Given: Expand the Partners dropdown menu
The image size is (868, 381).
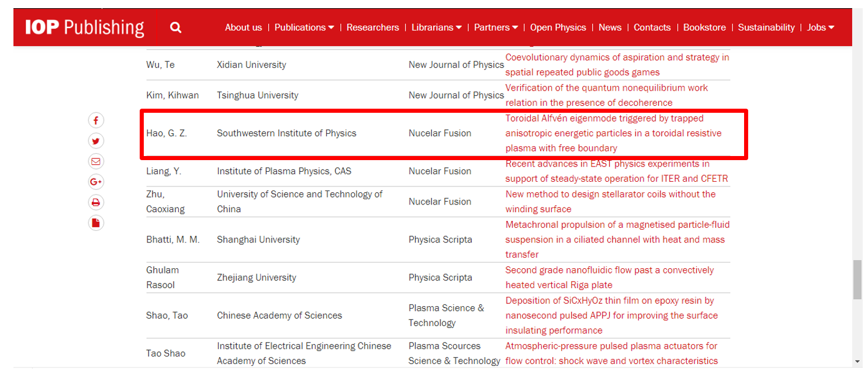Looking at the screenshot, I should pos(496,27).
